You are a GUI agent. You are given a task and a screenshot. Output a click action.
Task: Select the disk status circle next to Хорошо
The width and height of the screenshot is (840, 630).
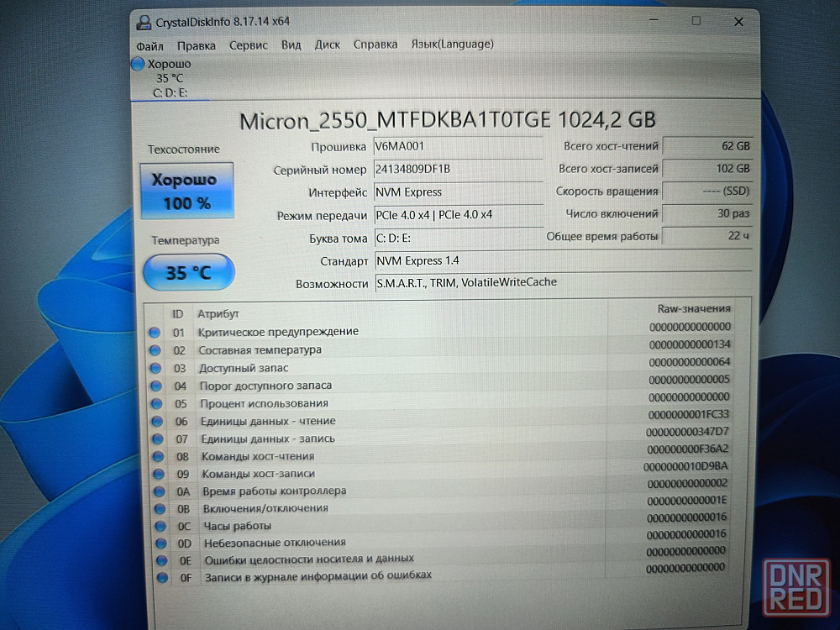138,64
